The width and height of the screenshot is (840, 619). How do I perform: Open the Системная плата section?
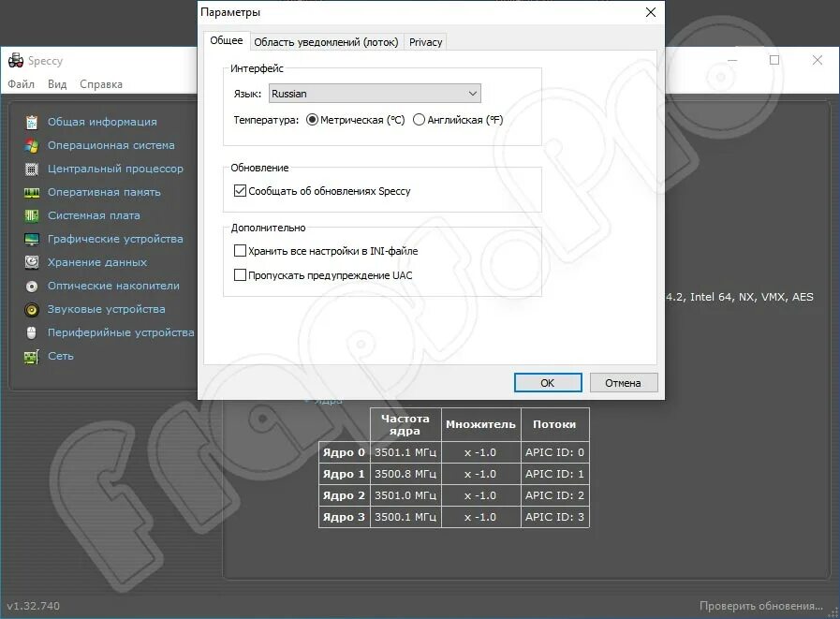click(x=94, y=215)
